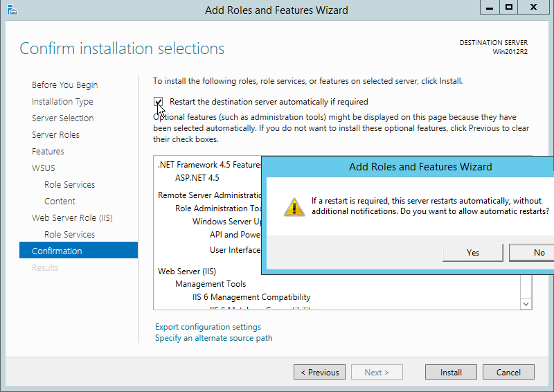Open Role Services under WSUS

pos(69,184)
